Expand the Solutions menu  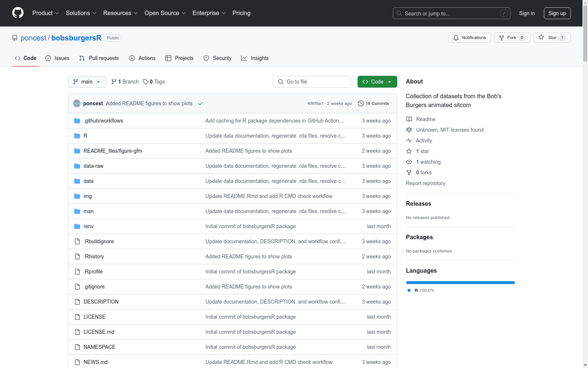click(81, 13)
